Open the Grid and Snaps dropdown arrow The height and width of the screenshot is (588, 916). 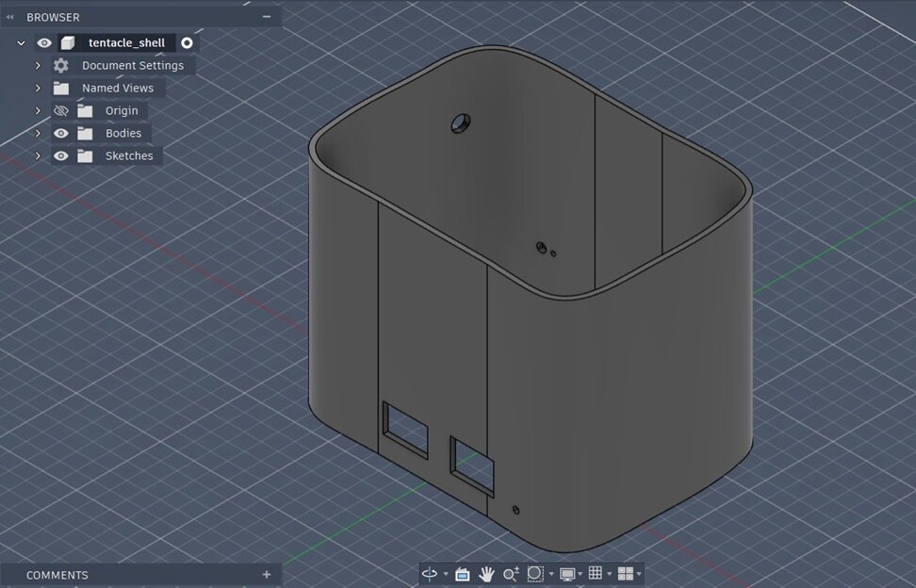point(610,575)
